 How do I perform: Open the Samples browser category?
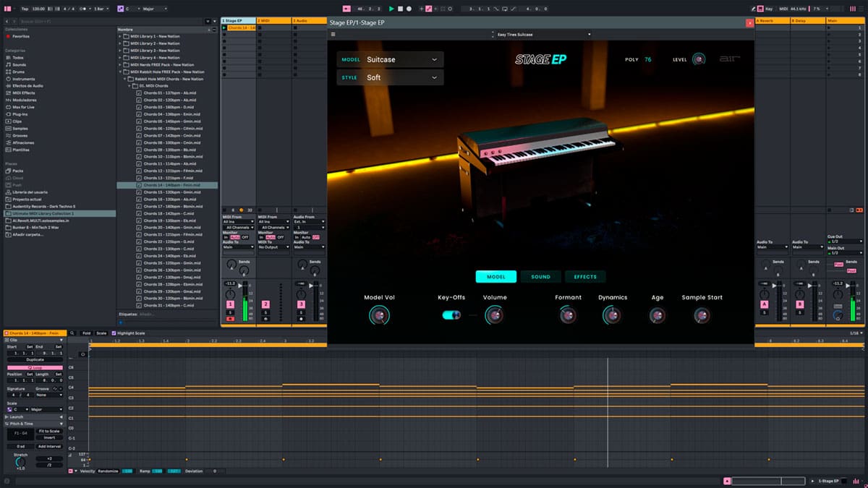[x=20, y=128]
